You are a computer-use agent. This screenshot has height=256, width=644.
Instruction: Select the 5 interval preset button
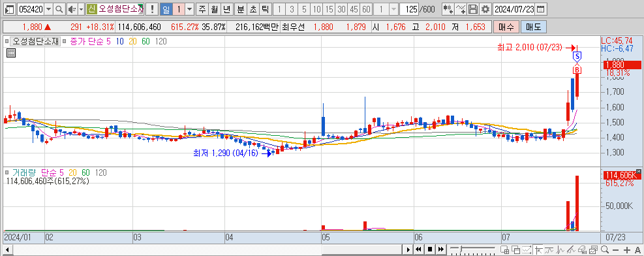point(304,9)
